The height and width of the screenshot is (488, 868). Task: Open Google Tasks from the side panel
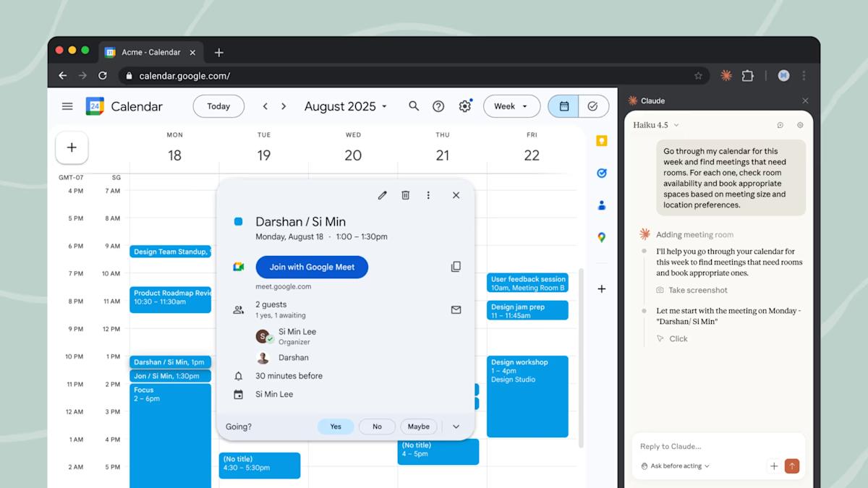(x=601, y=173)
